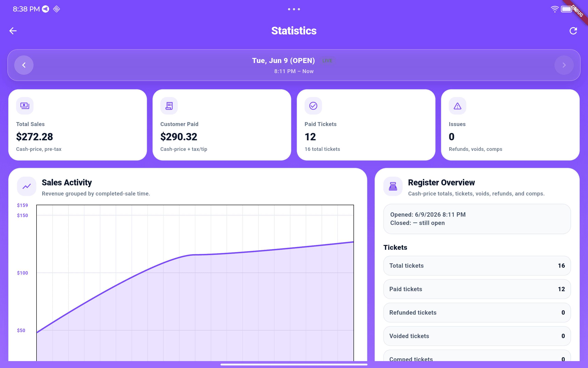The width and height of the screenshot is (588, 368).
Task: Click the Refunds, voids, comps caption
Action: (475, 149)
